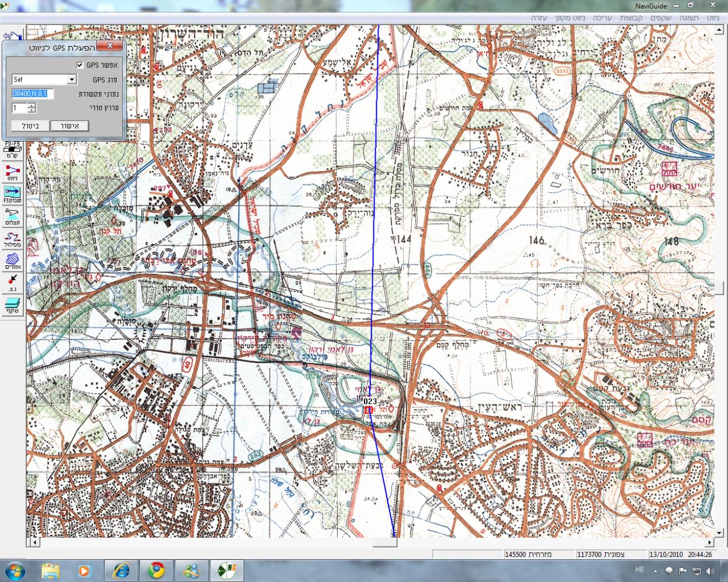Click the communication data field 38400,N,8,1
The image size is (728, 582).
coord(33,94)
